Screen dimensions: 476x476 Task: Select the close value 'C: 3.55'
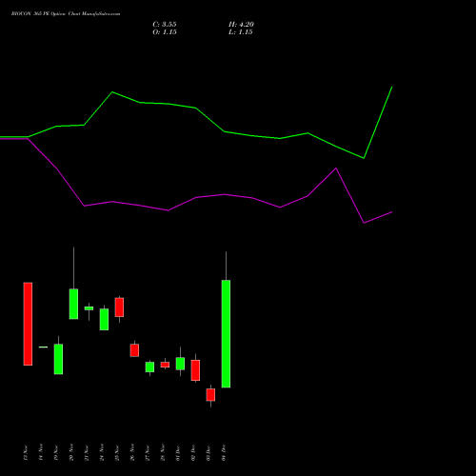tap(165, 25)
